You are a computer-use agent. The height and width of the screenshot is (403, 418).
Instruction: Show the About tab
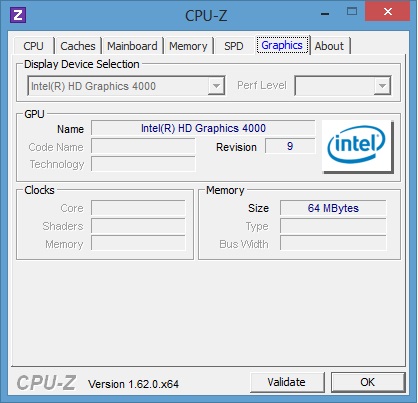pyautogui.click(x=329, y=46)
